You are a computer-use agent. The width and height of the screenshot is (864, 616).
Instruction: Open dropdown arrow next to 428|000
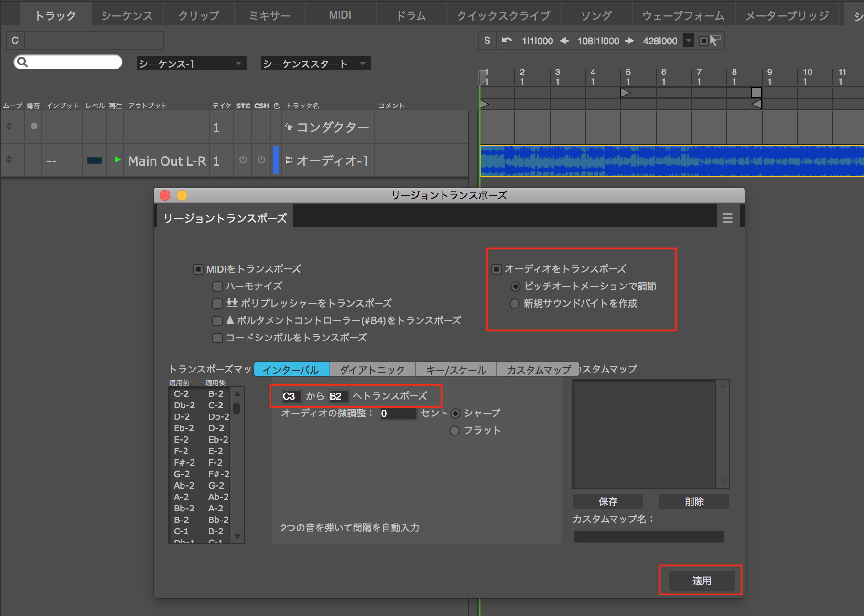point(688,41)
